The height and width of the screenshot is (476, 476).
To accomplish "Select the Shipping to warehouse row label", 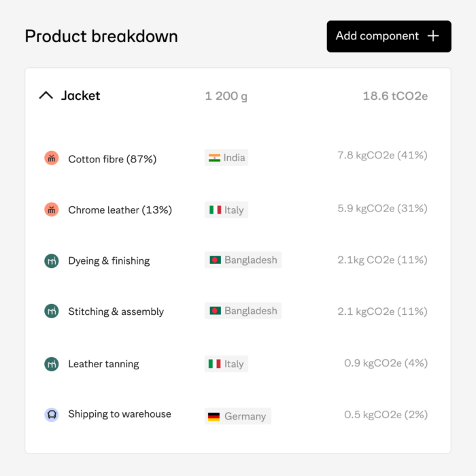I will pos(119,414).
